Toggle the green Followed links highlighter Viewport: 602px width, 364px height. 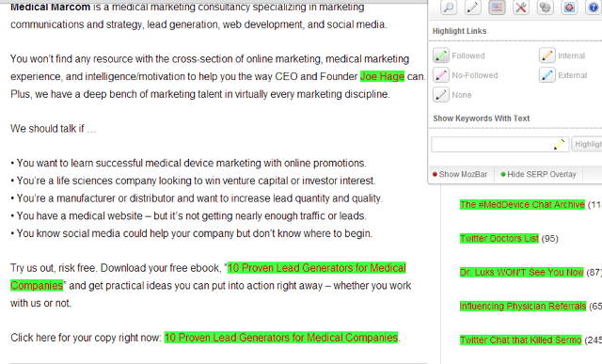click(441, 55)
